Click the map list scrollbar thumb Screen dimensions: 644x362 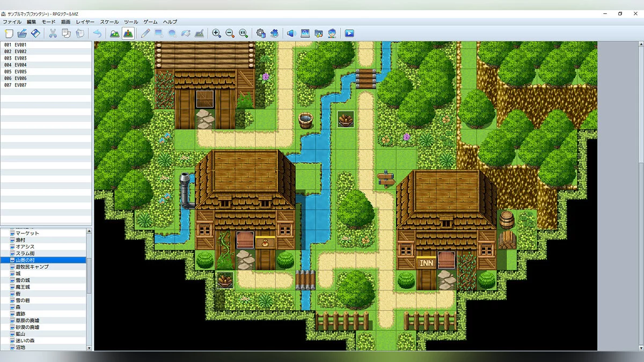89,275
